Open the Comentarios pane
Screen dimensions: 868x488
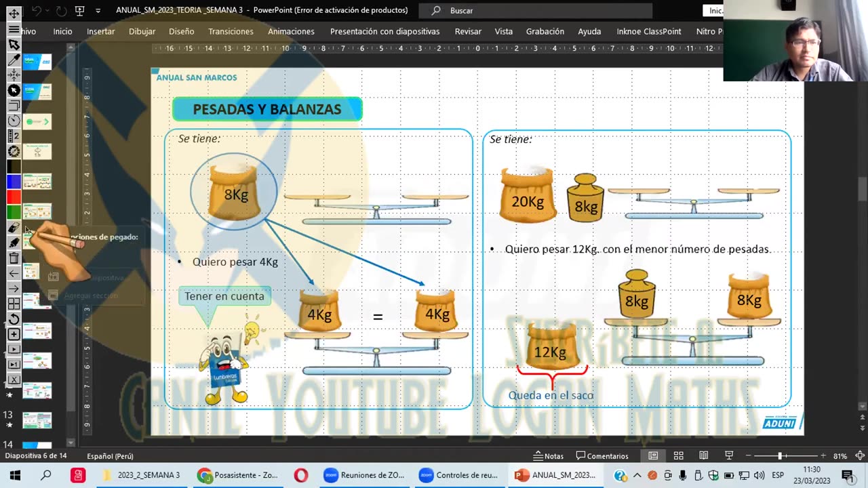(602, 456)
